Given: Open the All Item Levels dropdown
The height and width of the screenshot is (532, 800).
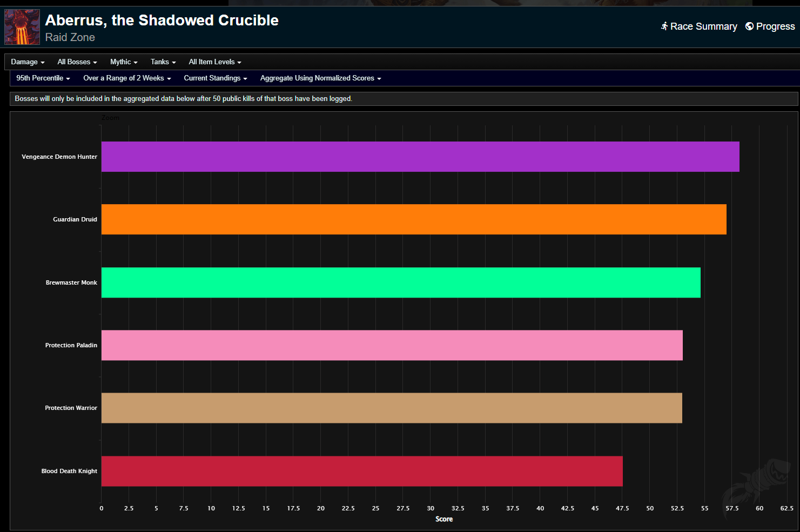Looking at the screenshot, I should point(215,62).
